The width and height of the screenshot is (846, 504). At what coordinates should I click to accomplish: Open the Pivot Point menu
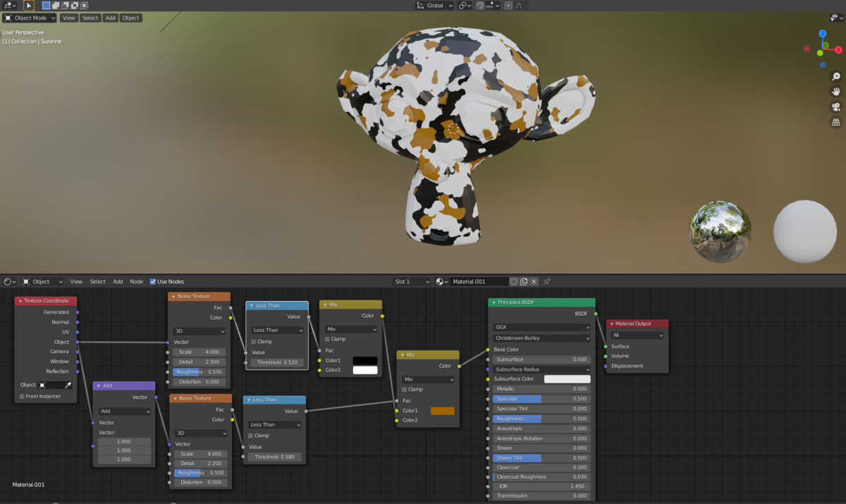(465, 6)
